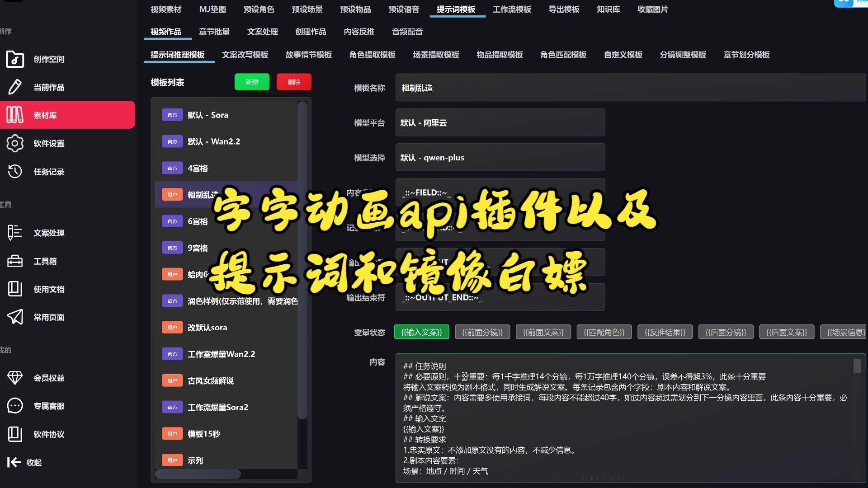Open 任务记录 history clock icon
Screen dimensions: 868x488
[x=15, y=172]
